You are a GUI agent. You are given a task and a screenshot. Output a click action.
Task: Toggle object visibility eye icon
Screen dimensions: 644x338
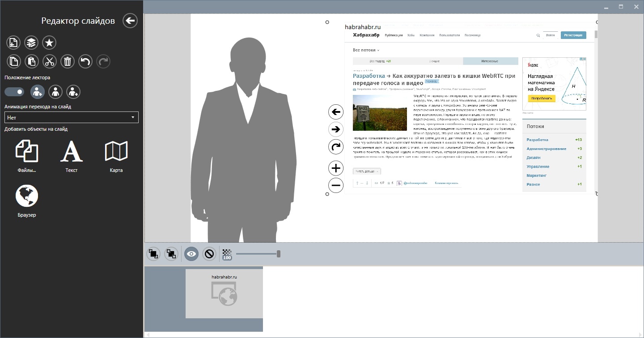[191, 254]
